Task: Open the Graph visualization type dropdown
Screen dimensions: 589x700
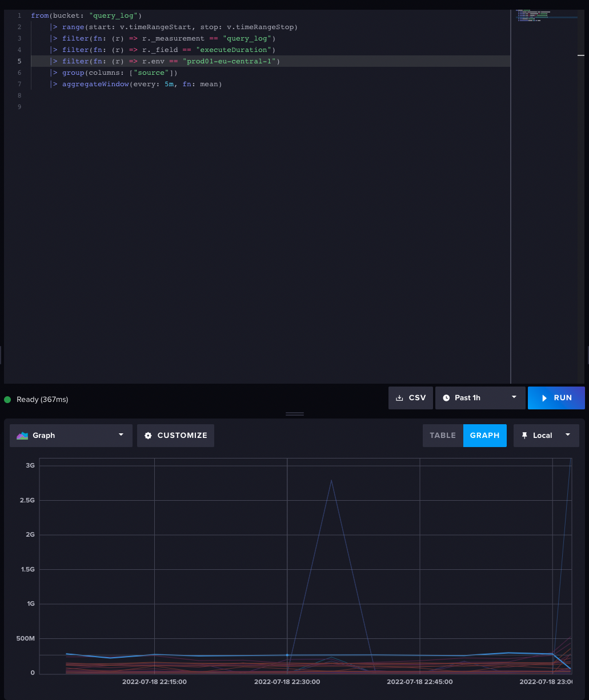Action: pos(71,435)
